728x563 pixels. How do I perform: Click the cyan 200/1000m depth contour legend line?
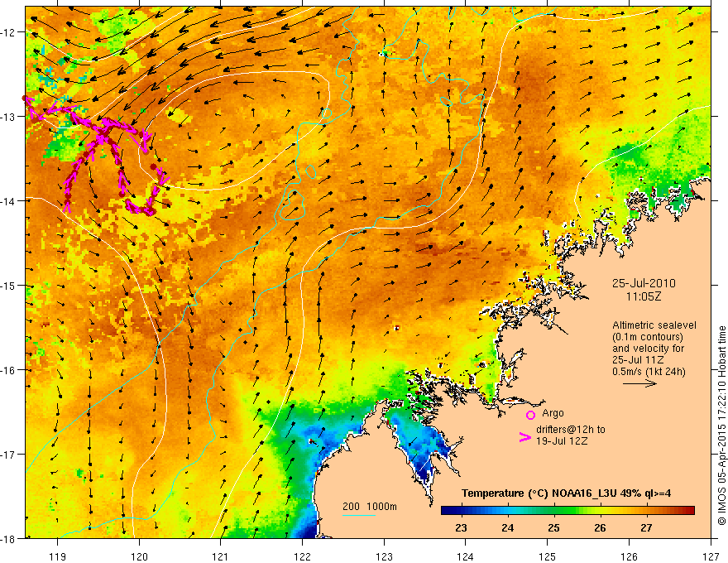pos(359,515)
